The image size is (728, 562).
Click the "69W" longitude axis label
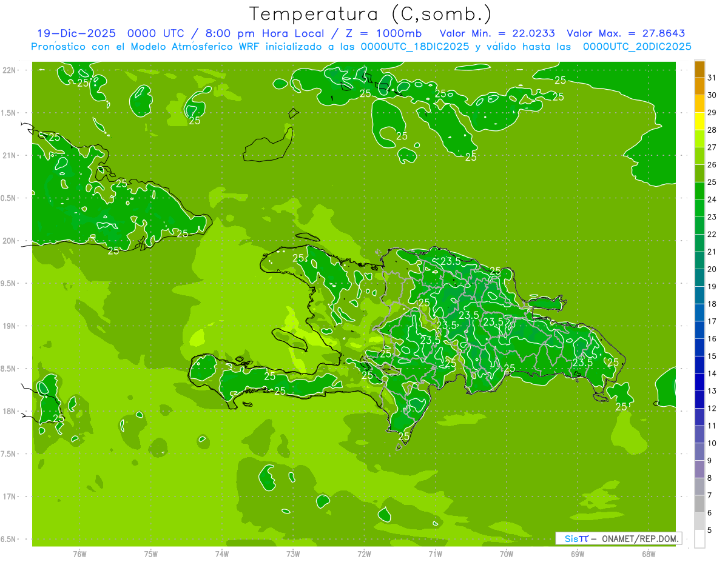pos(578,554)
